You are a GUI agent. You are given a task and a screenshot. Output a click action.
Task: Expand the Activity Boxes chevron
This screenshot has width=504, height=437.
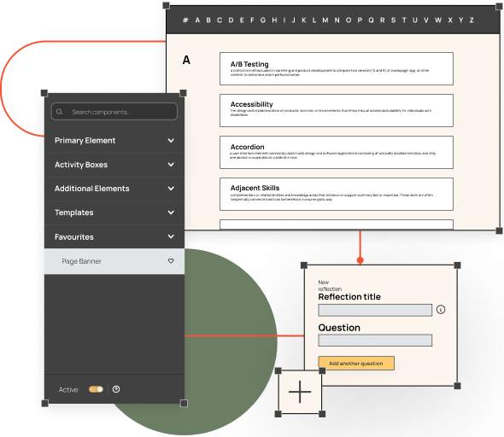click(171, 165)
